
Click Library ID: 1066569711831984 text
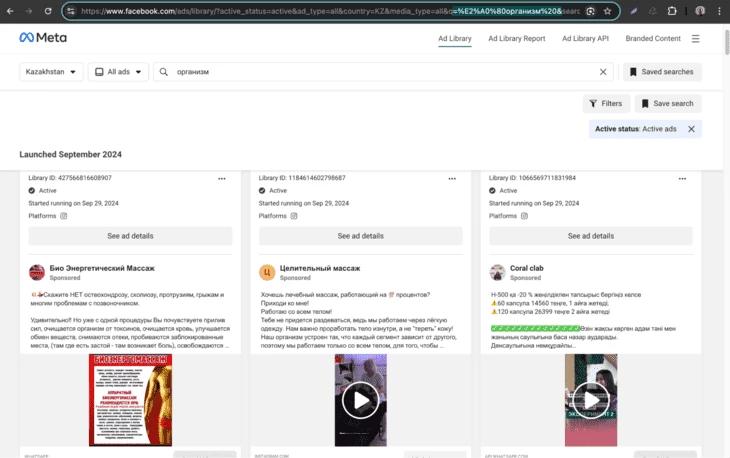(532, 178)
